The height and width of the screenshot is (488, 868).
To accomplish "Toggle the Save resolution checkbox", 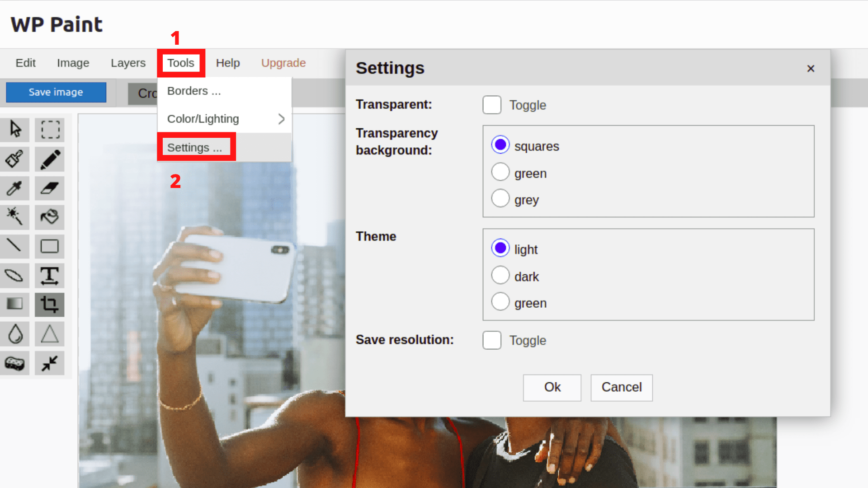I will (x=491, y=340).
